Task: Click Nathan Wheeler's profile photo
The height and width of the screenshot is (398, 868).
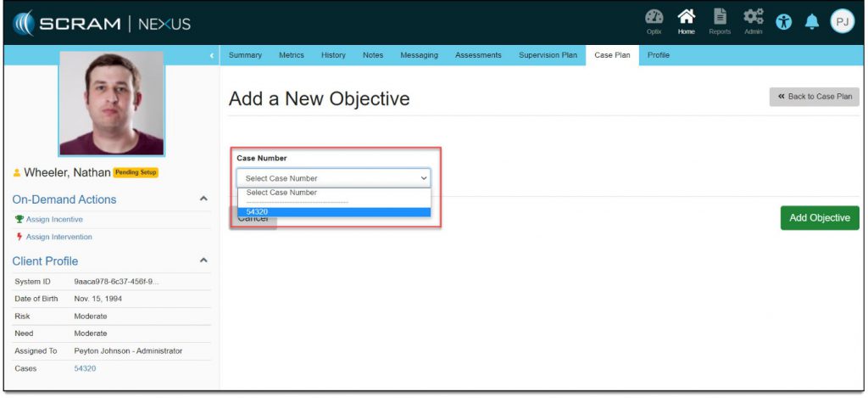Action: pyautogui.click(x=111, y=104)
